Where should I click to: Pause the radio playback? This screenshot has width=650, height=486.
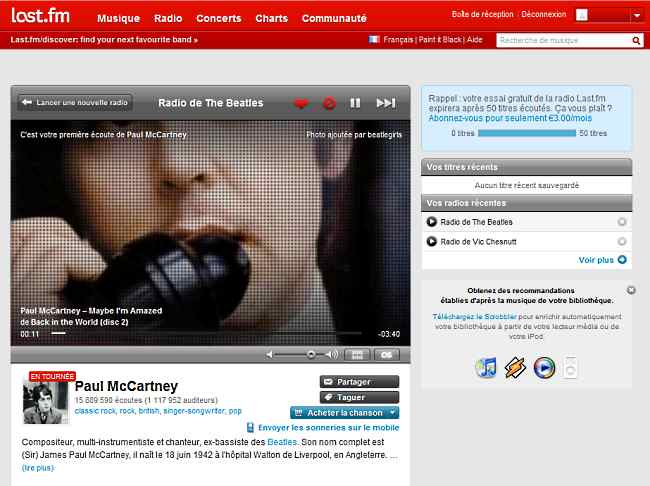[x=355, y=103]
